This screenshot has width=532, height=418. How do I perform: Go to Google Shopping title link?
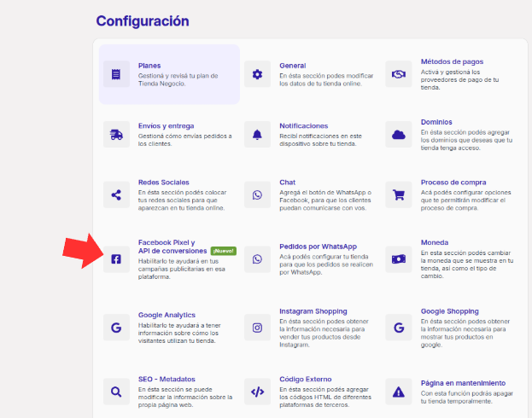449,311
